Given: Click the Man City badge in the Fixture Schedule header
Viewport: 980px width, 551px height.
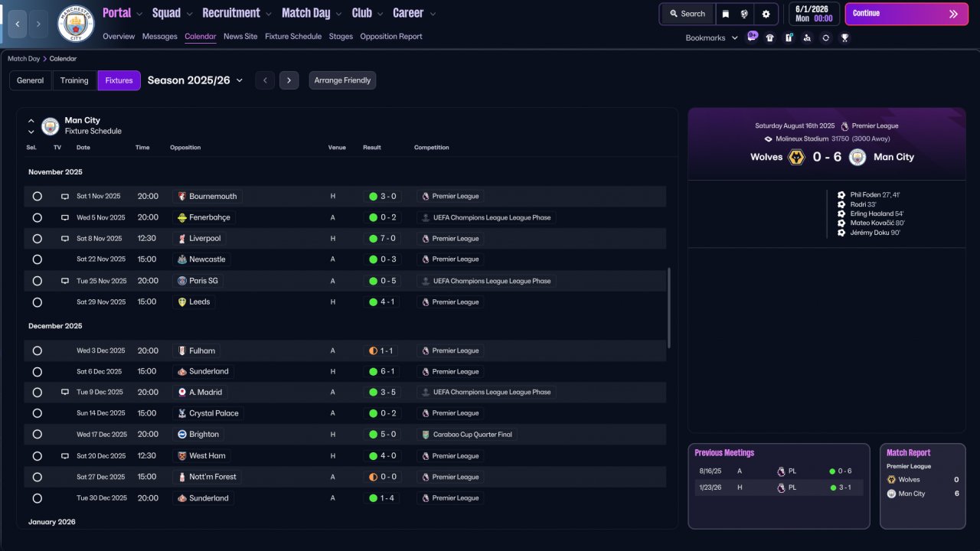Looking at the screenshot, I should pyautogui.click(x=51, y=126).
